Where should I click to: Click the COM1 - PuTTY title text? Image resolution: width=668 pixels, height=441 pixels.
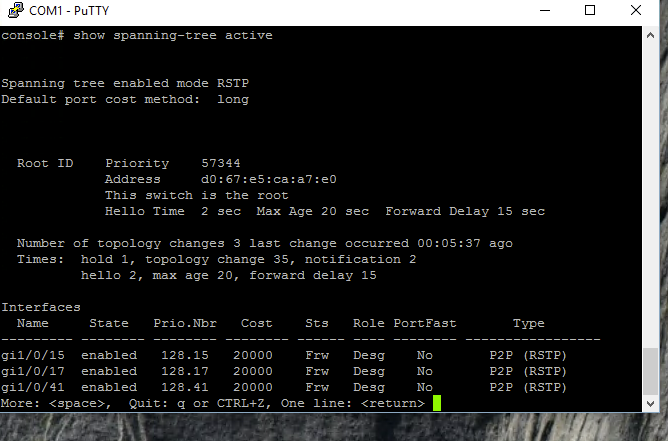(x=69, y=11)
